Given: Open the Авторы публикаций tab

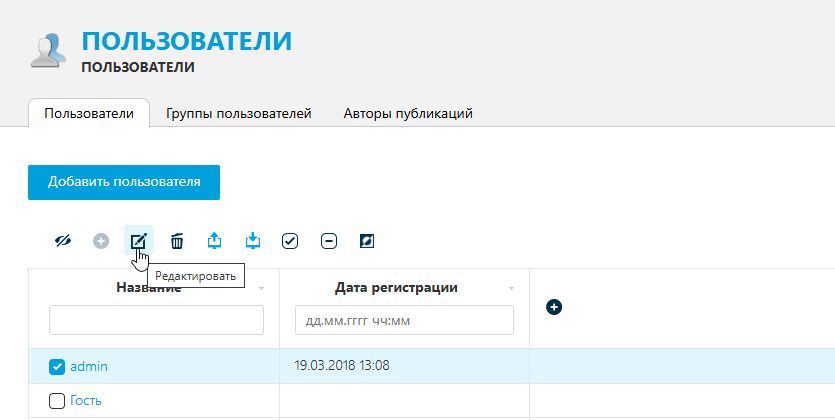Looking at the screenshot, I should (408, 113).
